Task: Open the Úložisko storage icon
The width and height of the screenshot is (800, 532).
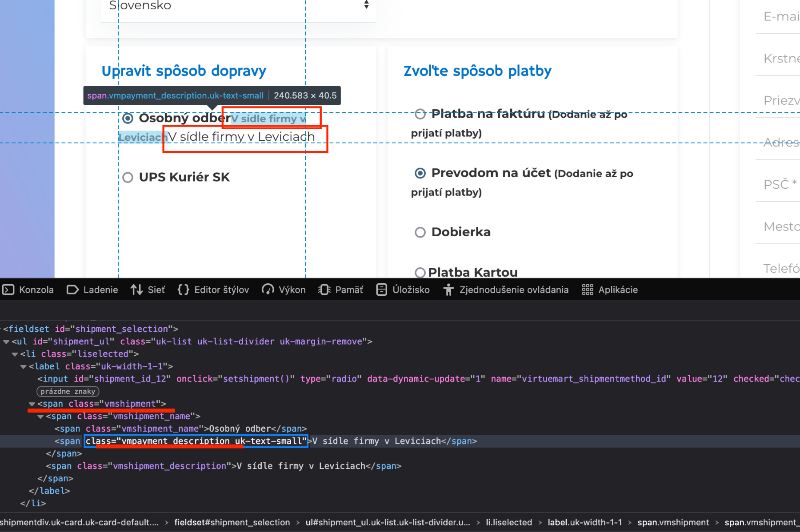Action: [381, 290]
